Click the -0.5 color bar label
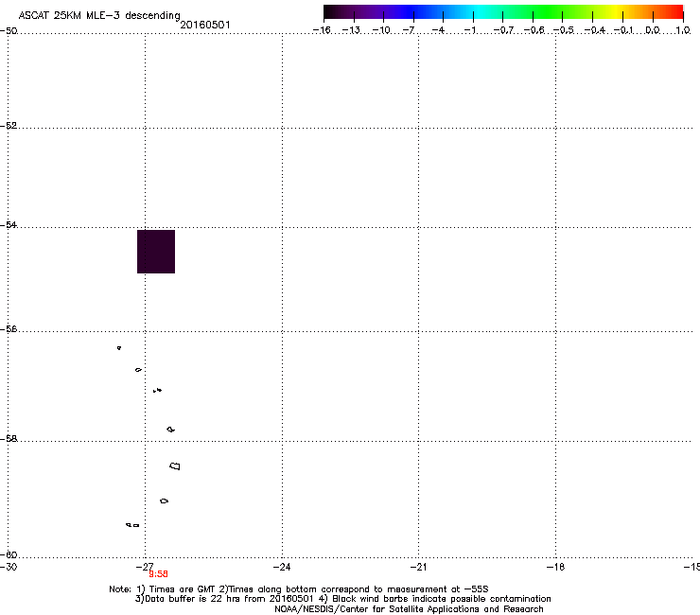 tap(564, 30)
